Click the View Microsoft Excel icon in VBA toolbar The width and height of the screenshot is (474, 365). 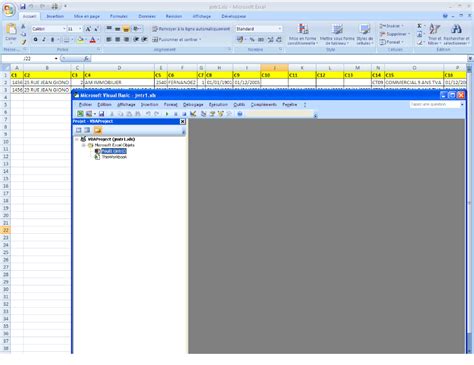coord(80,114)
